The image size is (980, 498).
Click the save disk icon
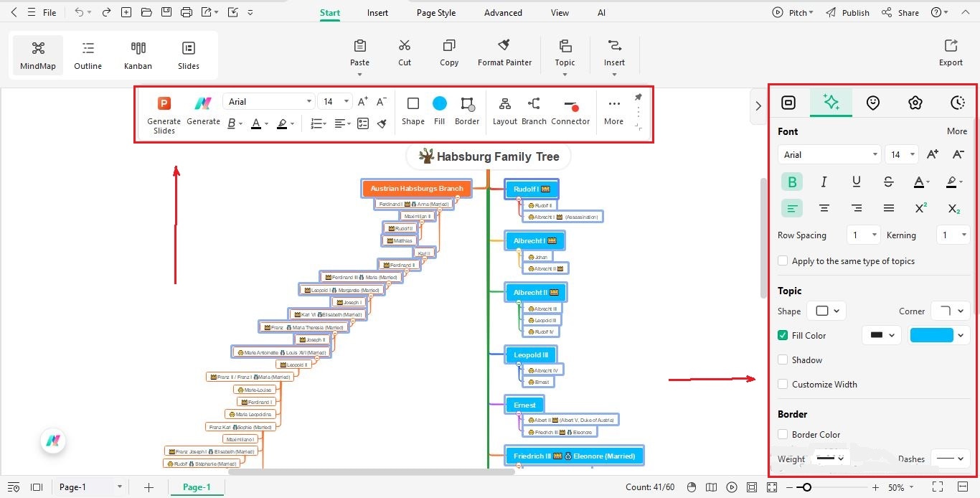point(166,12)
